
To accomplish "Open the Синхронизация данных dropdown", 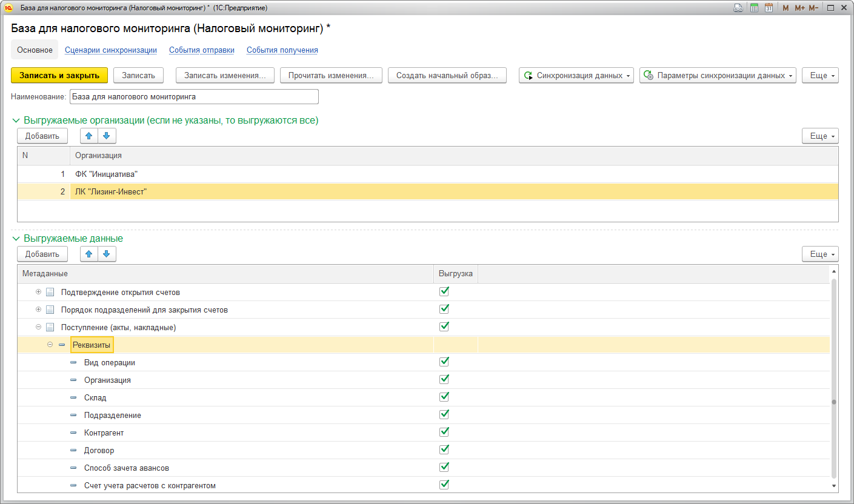I will 576,75.
